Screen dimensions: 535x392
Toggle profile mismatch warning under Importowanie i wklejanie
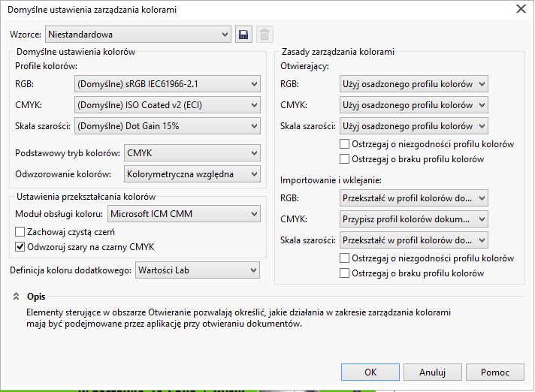[345, 258]
